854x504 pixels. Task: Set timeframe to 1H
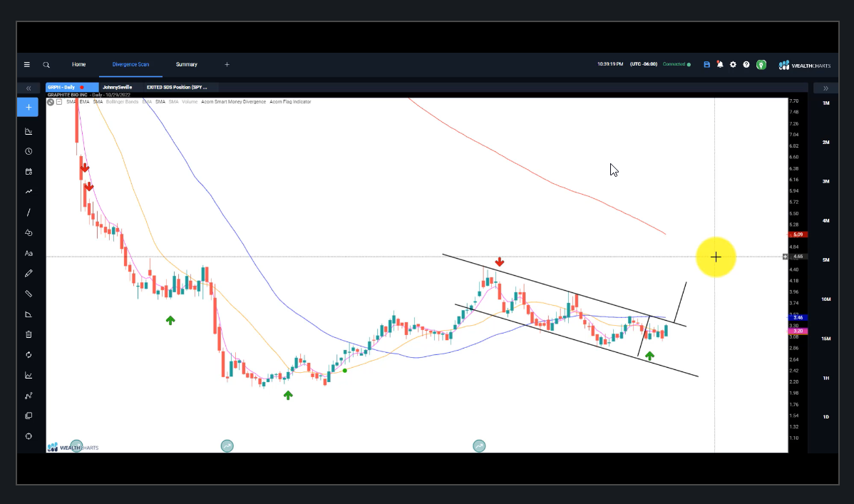[825, 378]
